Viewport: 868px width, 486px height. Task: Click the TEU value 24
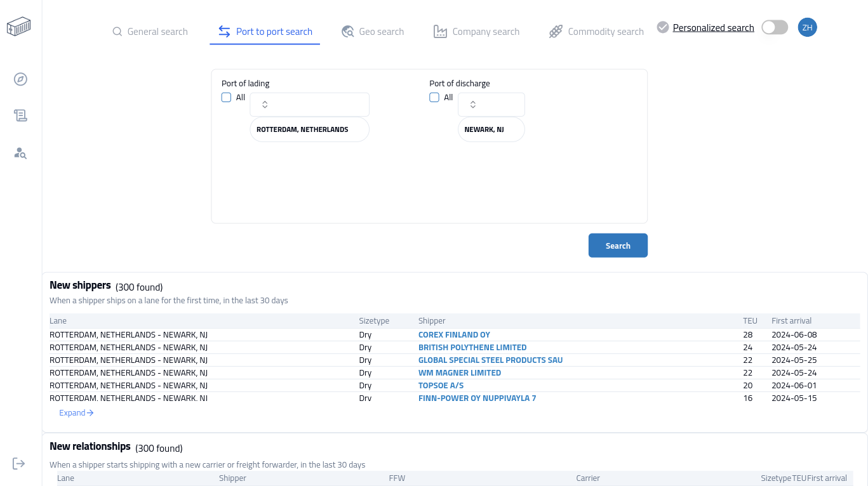[x=747, y=348]
